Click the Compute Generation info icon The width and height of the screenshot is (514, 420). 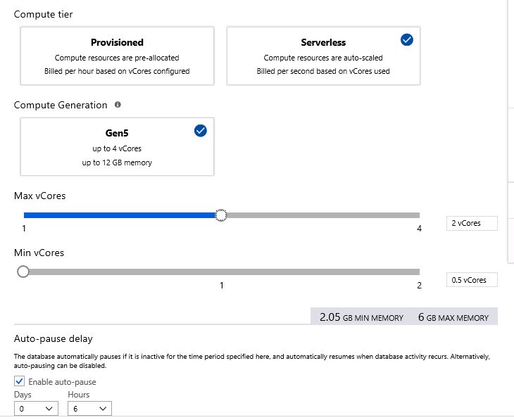118,105
